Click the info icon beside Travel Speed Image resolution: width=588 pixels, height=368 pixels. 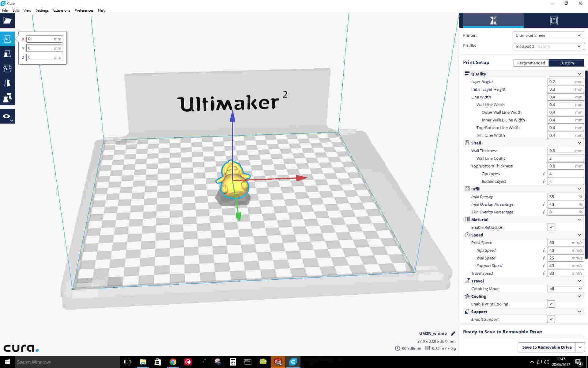pos(544,273)
